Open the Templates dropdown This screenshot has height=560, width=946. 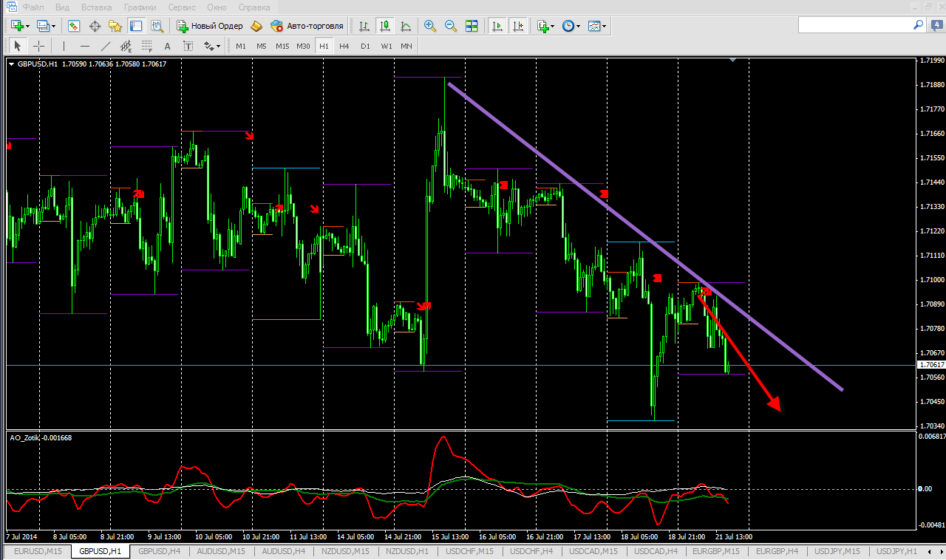(597, 26)
